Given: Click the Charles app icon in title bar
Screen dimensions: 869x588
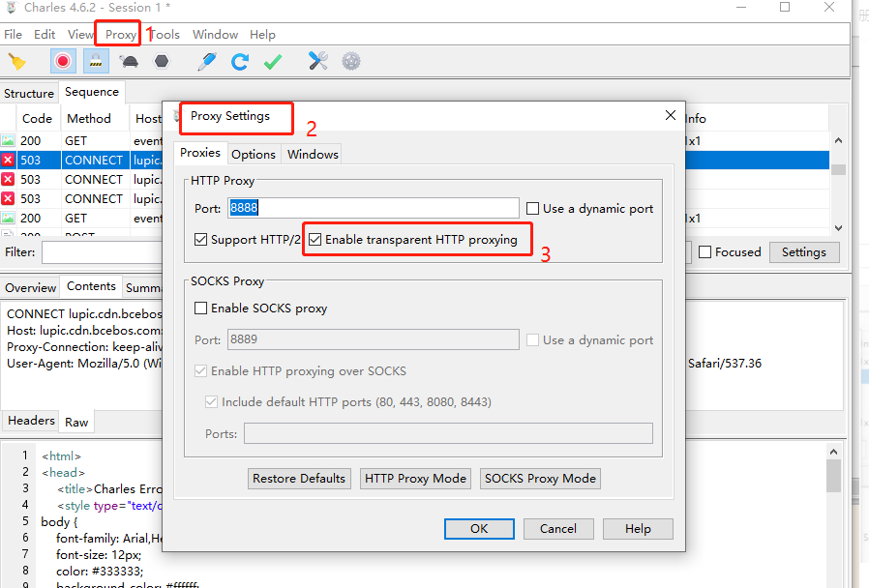Looking at the screenshot, I should click(x=11, y=8).
